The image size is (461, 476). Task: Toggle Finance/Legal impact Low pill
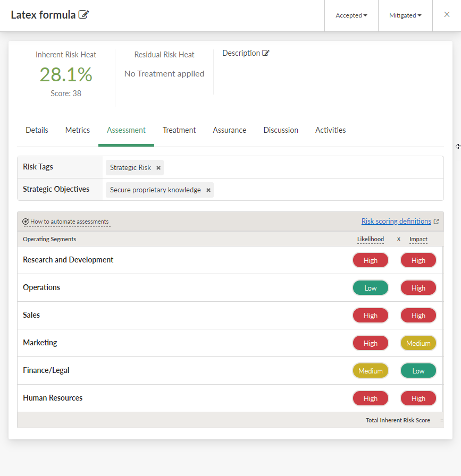pyautogui.click(x=418, y=371)
